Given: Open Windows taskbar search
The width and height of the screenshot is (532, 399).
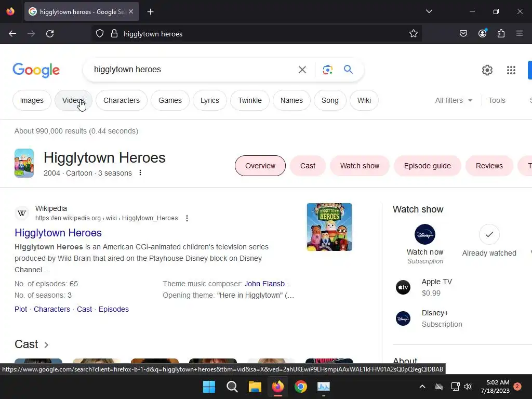Looking at the screenshot, I should [x=232, y=387].
